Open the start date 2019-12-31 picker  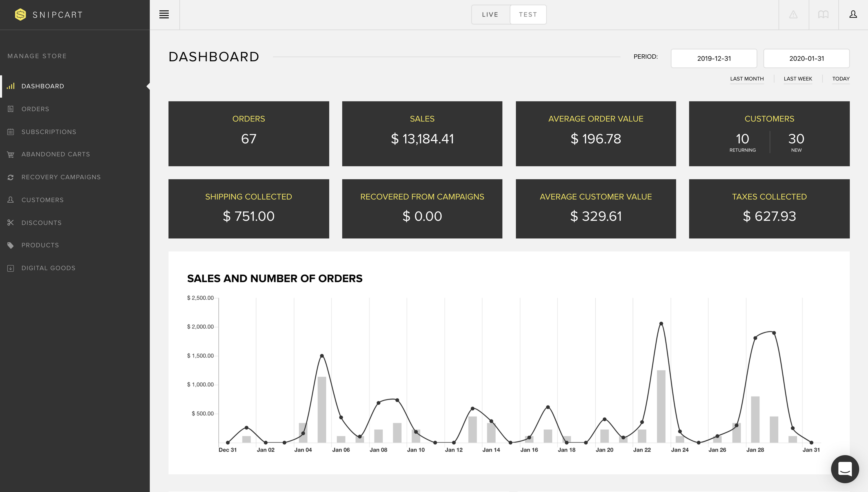coord(713,58)
